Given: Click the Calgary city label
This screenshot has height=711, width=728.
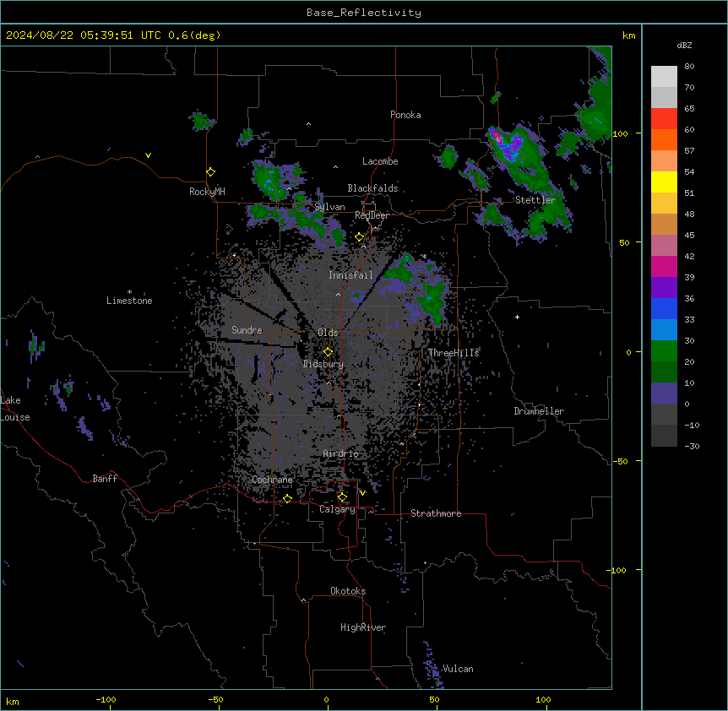Looking at the screenshot, I should pyautogui.click(x=338, y=509).
